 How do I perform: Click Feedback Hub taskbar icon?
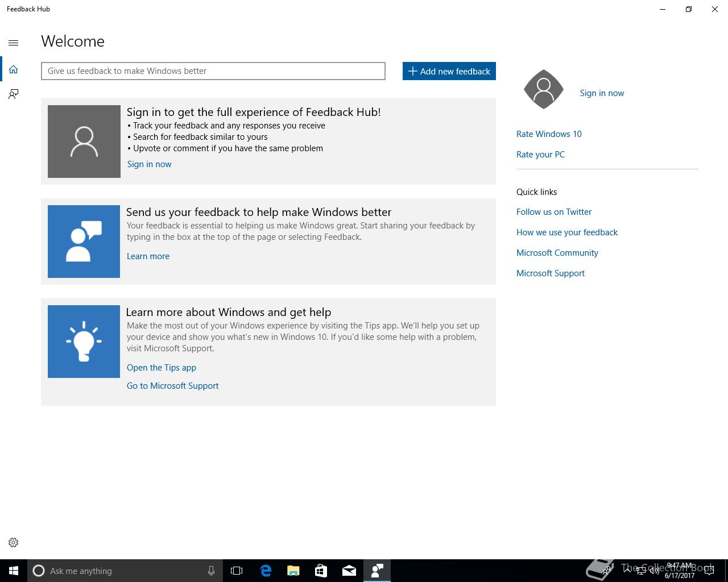(x=377, y=571)
